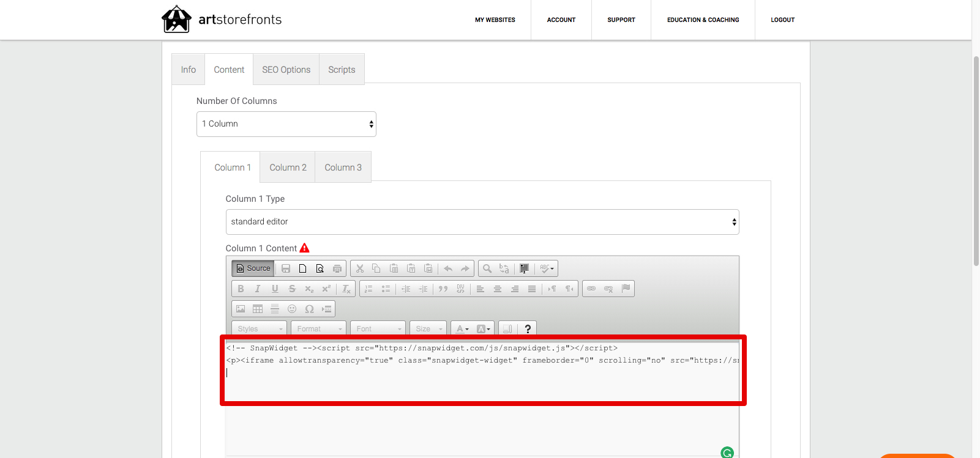Click the Smiley face icon
This screenshot has width=980, height=458.
(x=292, y=309)
